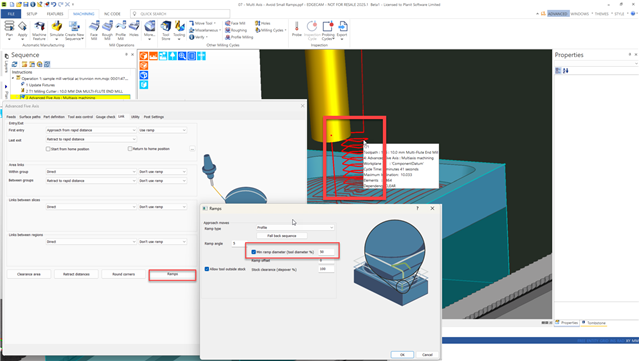Open First entry approach dropdown
639x361 pixels.
click(x=91, y=130)
